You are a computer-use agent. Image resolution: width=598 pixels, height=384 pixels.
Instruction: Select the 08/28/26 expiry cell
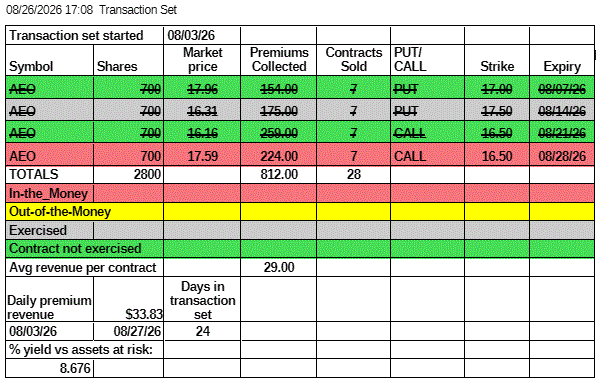point(562,156)
